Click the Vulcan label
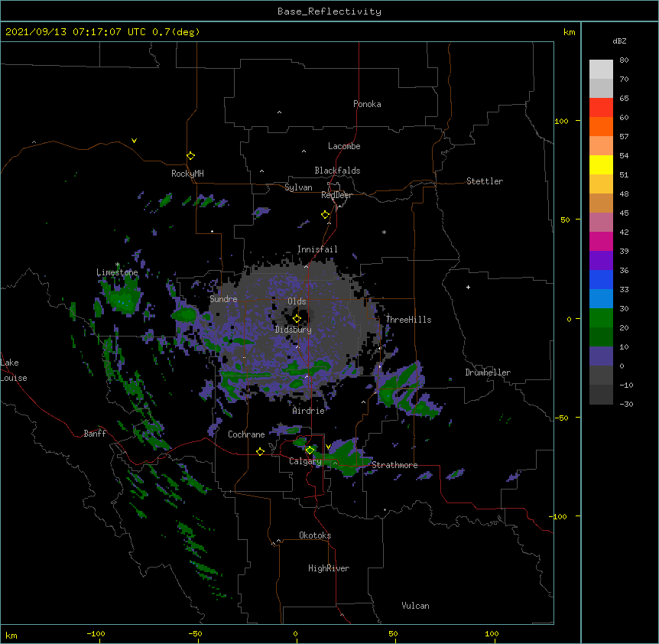 pyautogui.click(x=415, y=606)
